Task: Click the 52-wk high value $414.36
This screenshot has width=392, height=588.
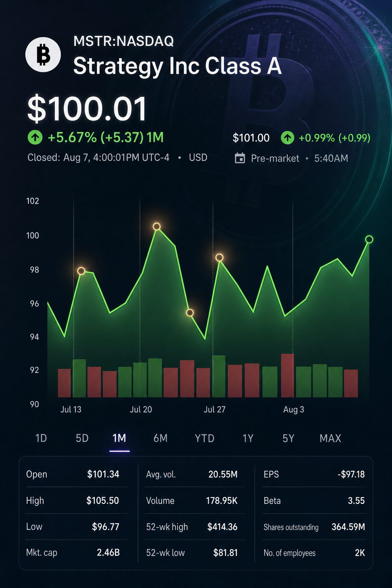Action: (222, 527)
